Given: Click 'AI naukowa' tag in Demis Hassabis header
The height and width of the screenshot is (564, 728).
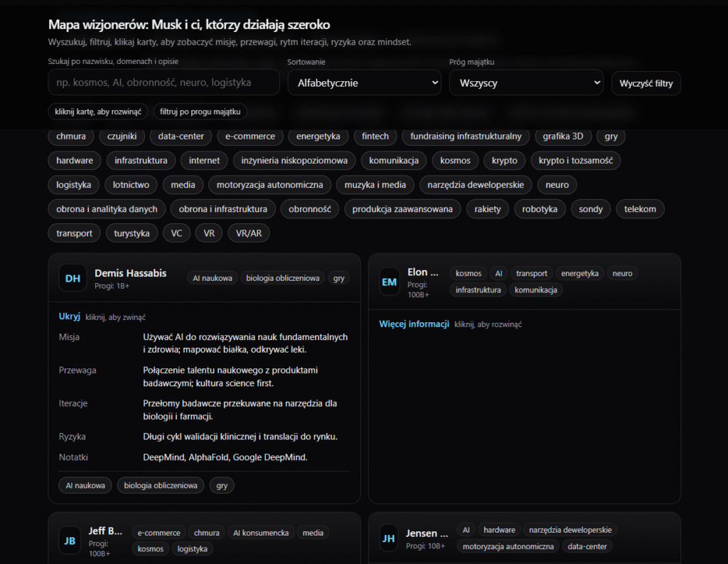Looking at the screenshot, I should pos(213,278).
